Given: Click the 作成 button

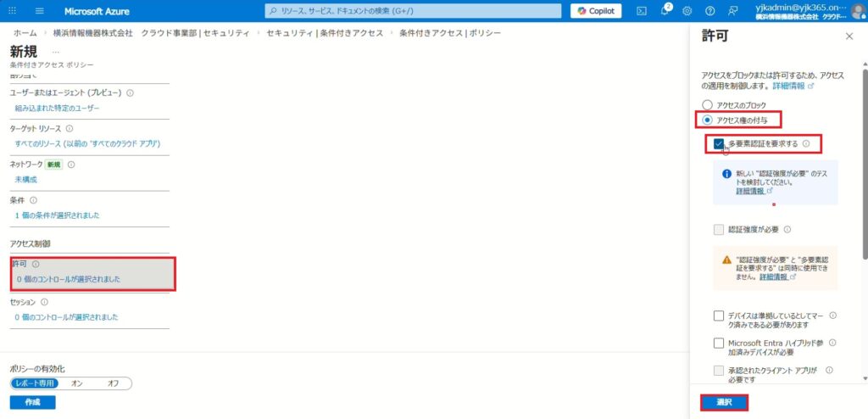Looking at the screenshot, I should [x=32, y=402].
